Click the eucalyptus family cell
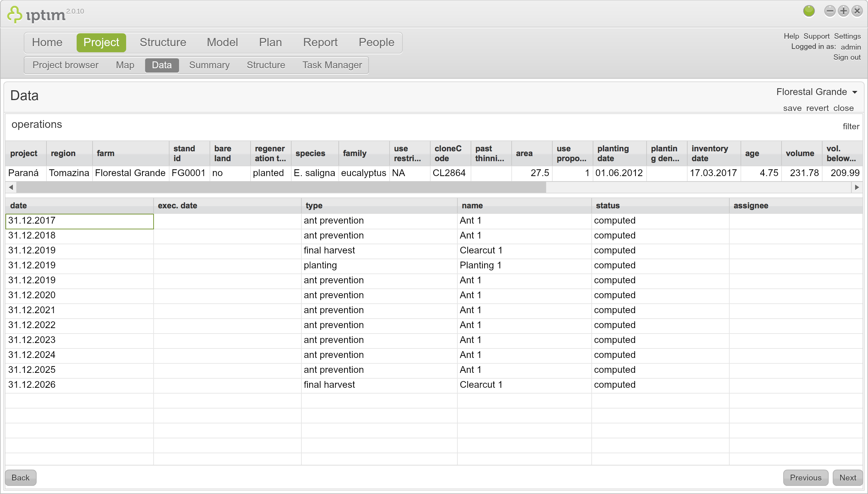 click(x=364, y=173)
